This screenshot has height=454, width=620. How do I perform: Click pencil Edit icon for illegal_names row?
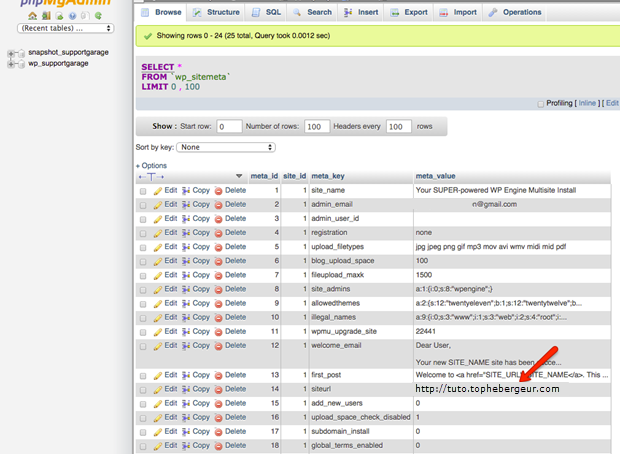point(158,318)
